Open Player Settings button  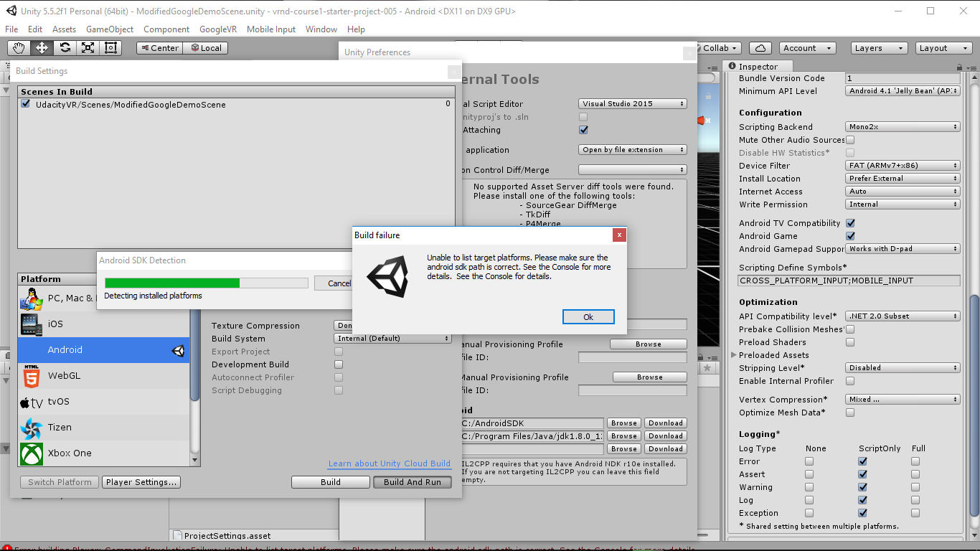[141, 482]
